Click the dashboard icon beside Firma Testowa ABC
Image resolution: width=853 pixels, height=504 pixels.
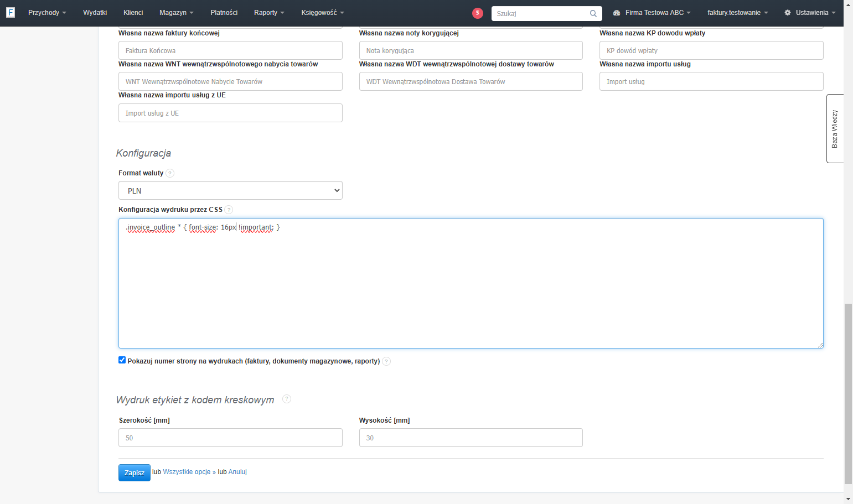617,13
